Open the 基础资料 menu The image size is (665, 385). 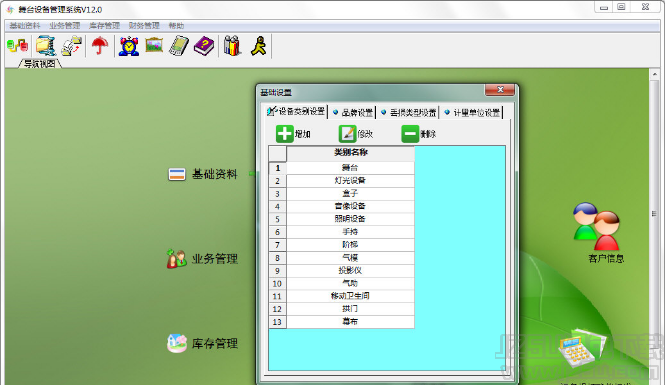(25, 26)
